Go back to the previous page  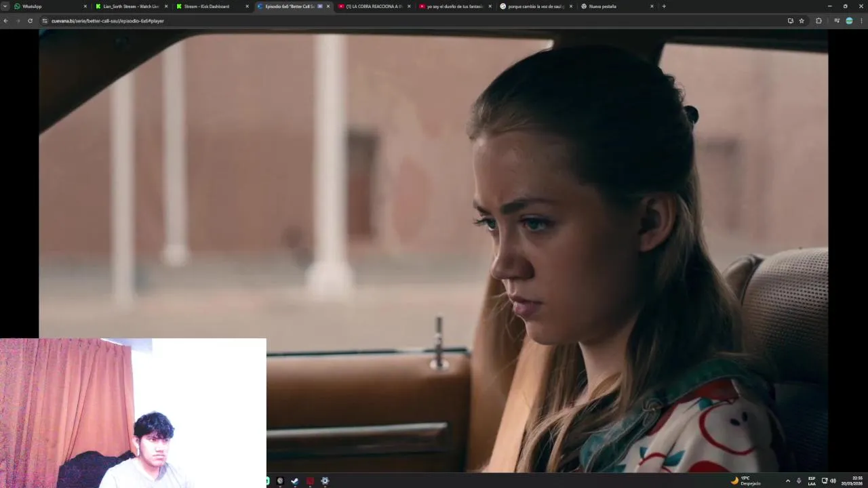(x=6, y=21)
